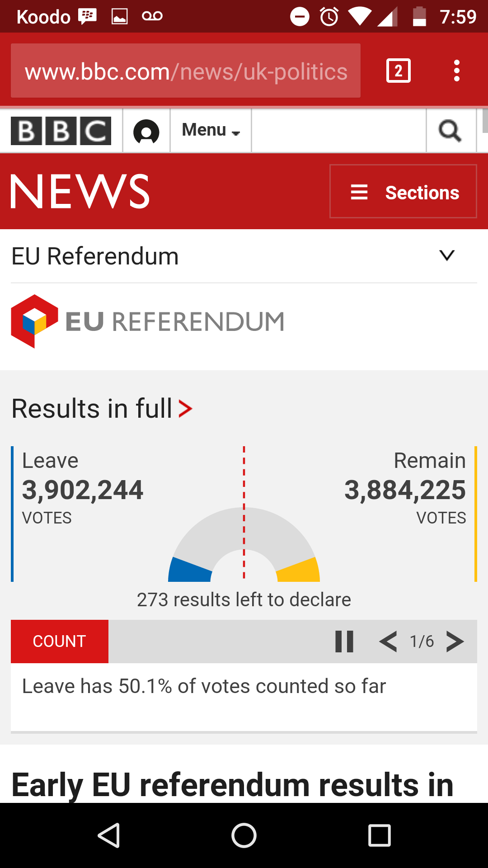488x868 pixels.
Task: Tap the address bar URL field
Action: click(x=186, y=71)
